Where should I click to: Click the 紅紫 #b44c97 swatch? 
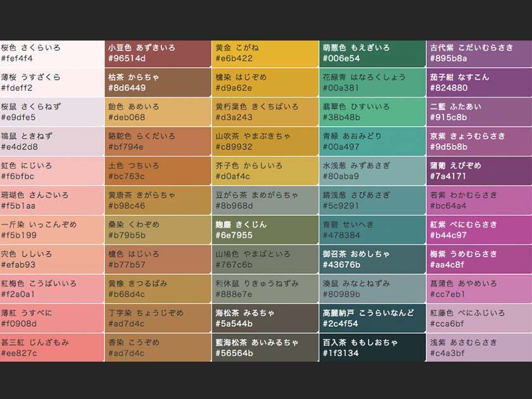point(479,230)
